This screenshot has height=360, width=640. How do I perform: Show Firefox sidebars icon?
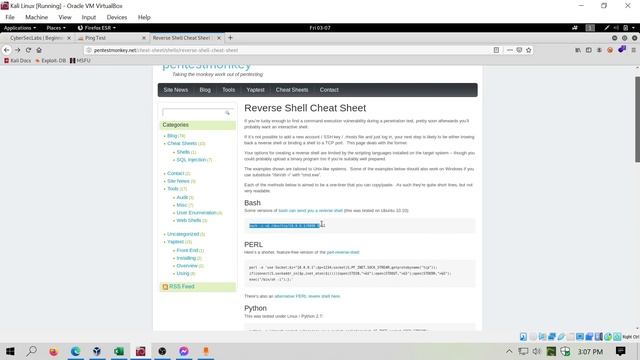point(589,50)
